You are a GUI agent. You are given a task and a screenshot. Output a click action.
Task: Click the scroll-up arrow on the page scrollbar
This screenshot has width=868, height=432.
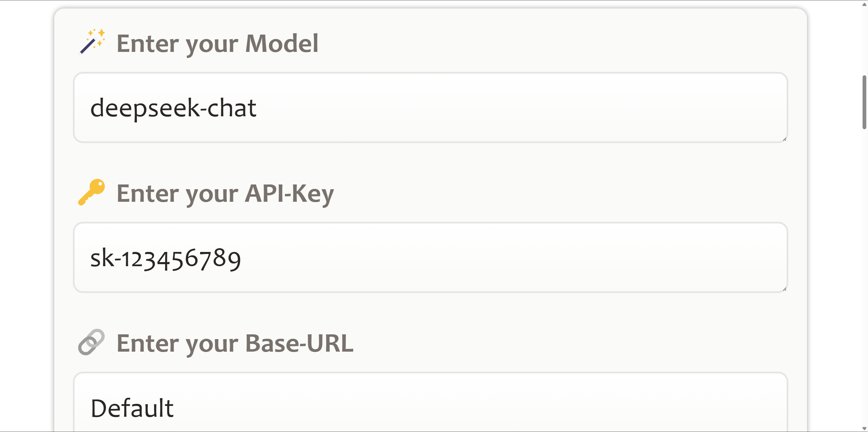(x=864, y=4)
